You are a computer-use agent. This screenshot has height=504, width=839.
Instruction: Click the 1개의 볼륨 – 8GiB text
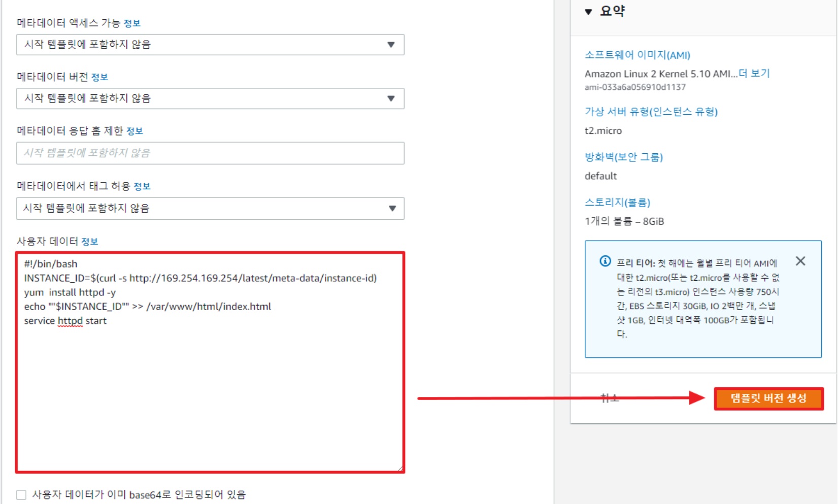click(624, 221)
